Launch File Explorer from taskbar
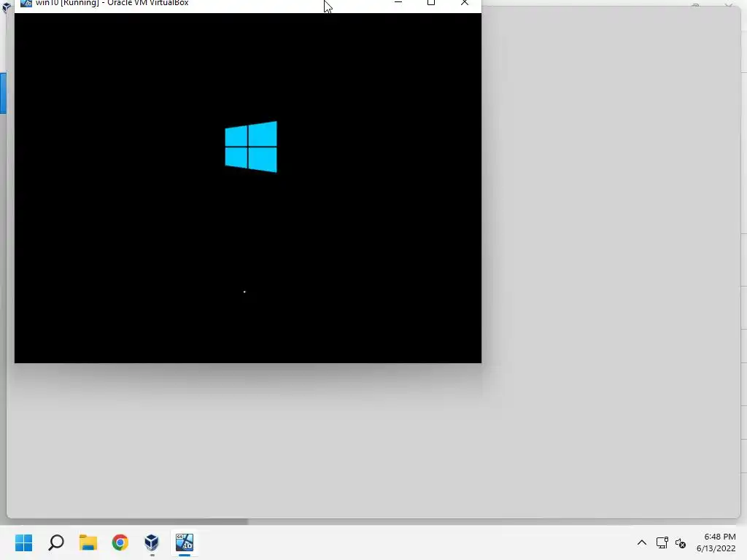Screen dimensions: 747x560 (88, 542)
